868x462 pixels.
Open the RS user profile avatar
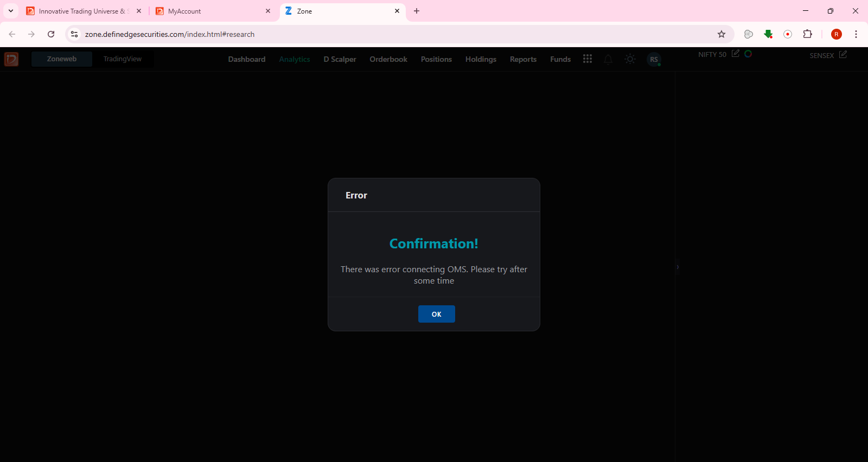654,60
